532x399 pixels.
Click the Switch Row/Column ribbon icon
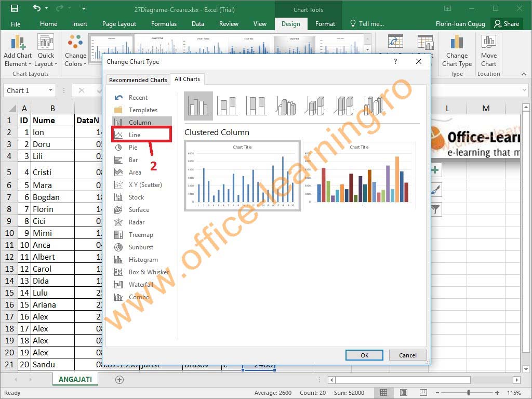coord(395,42)
